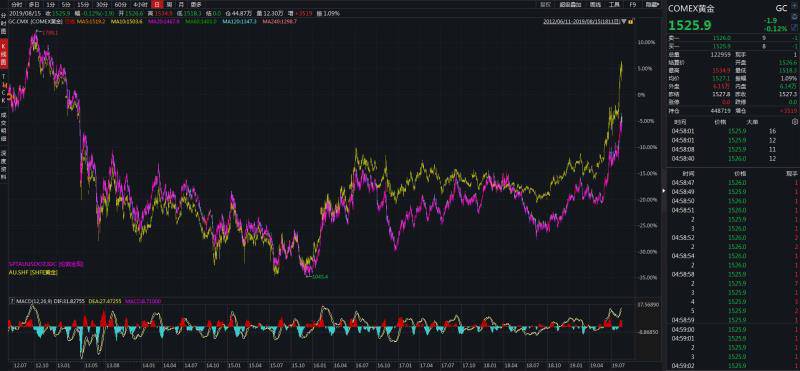Click the MA10 moving average label

point(126,22)
